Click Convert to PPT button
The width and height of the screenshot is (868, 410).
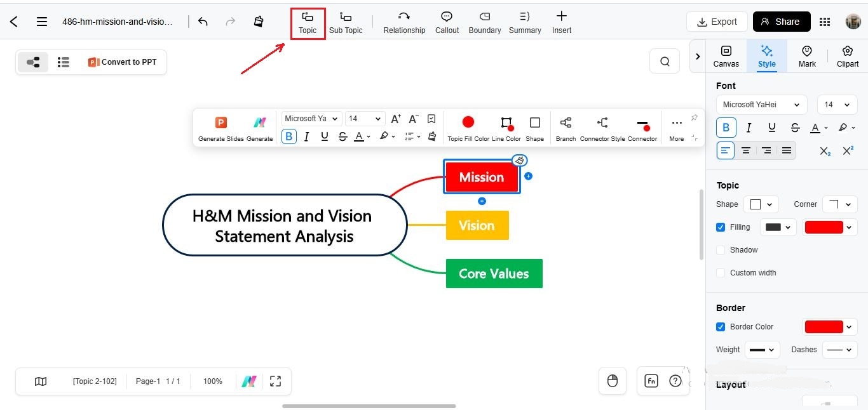pos(123,62)
